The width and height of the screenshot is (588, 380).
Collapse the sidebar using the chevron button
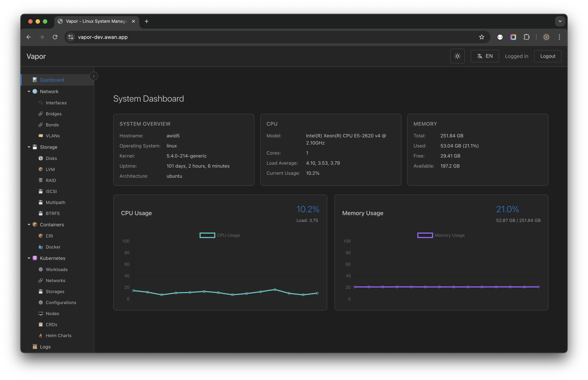(94, 76)
